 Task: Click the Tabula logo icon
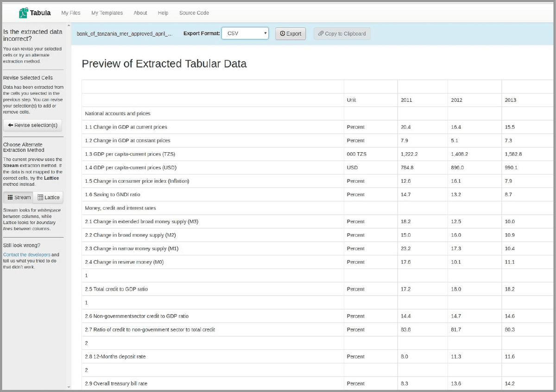tap(23, 13)
